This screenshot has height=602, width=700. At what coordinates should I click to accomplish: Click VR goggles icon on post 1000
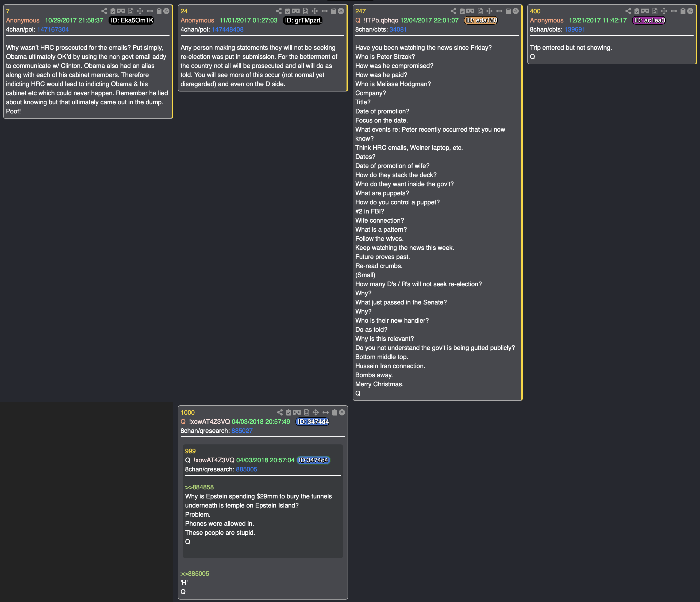click(297, 412)
